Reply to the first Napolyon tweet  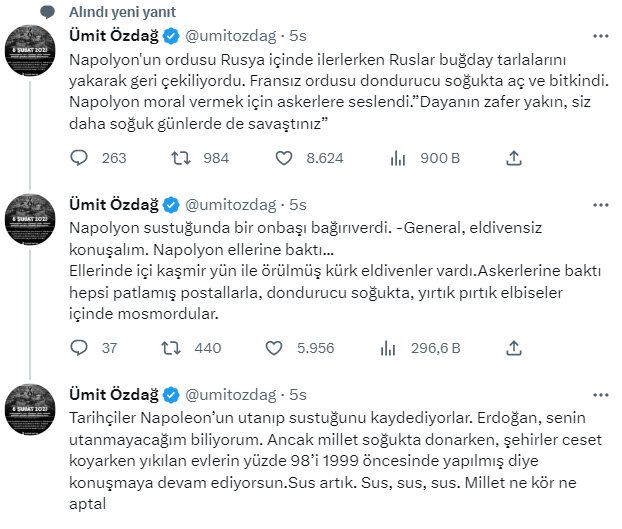(82, 158)
